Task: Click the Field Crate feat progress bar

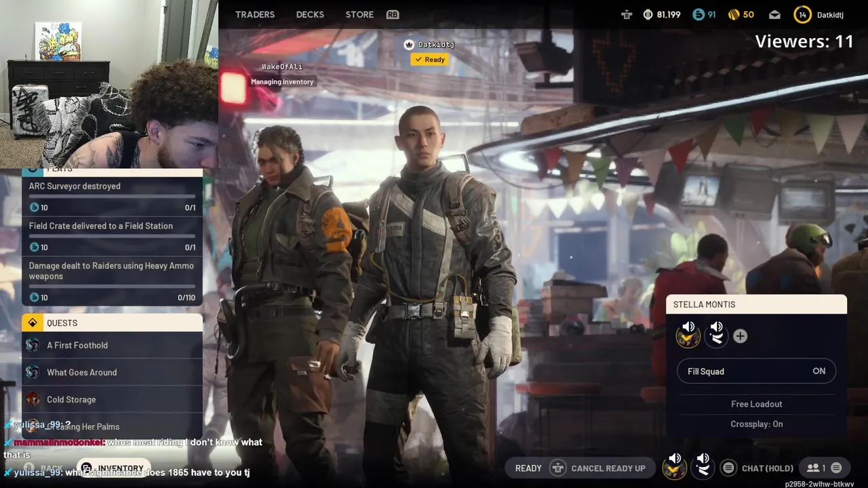Action: pos(112,237)
